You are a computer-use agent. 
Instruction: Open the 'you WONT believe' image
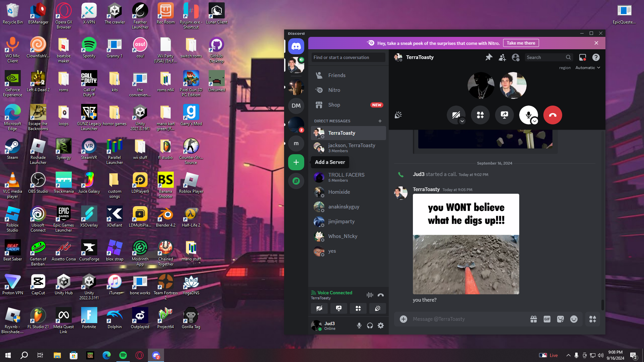466,244
